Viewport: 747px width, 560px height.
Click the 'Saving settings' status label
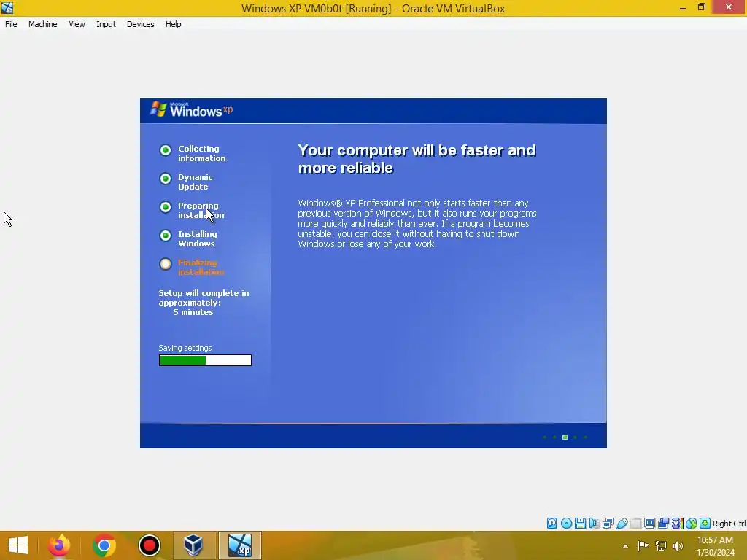(x=185, y=348)
